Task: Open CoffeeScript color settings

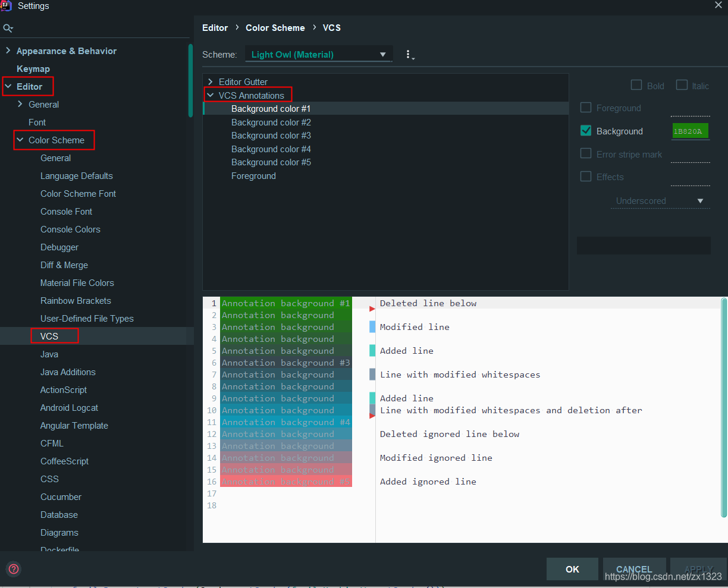Action: click(64, 461)
